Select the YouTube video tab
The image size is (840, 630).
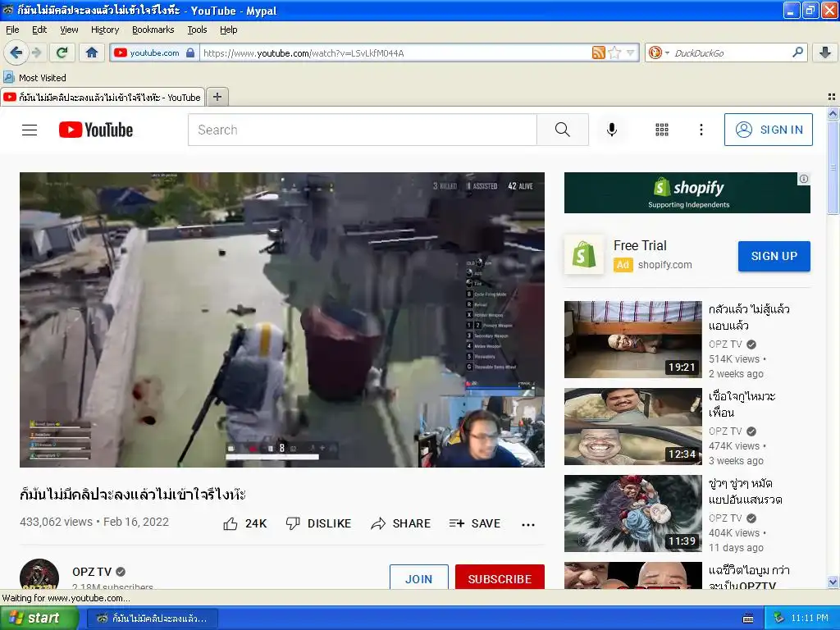[103, 97]
